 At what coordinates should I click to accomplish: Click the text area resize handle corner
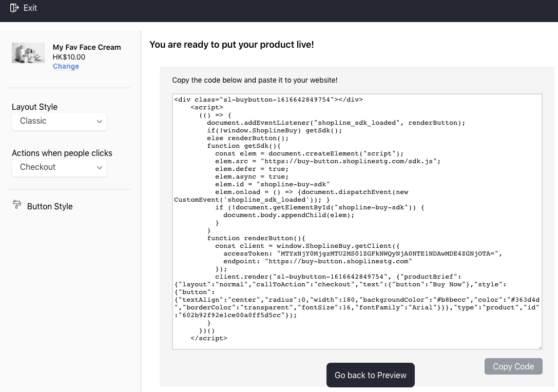click(540, 347)
